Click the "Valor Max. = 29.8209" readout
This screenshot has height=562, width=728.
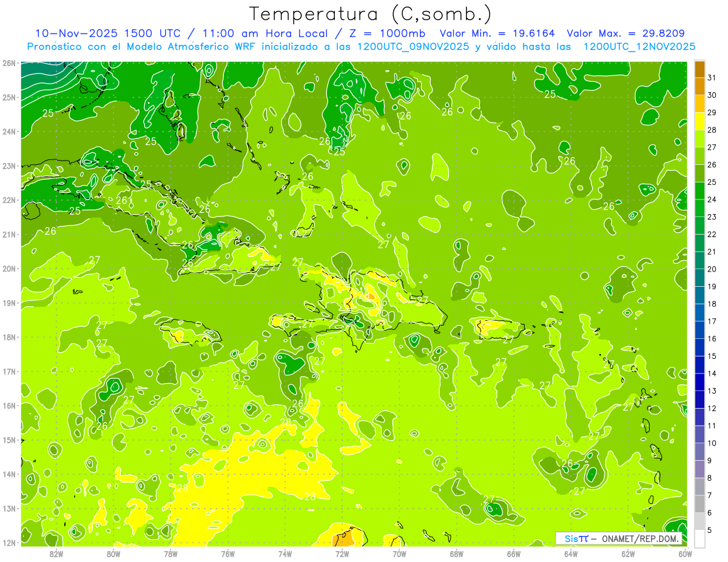[x=625, y=33]
